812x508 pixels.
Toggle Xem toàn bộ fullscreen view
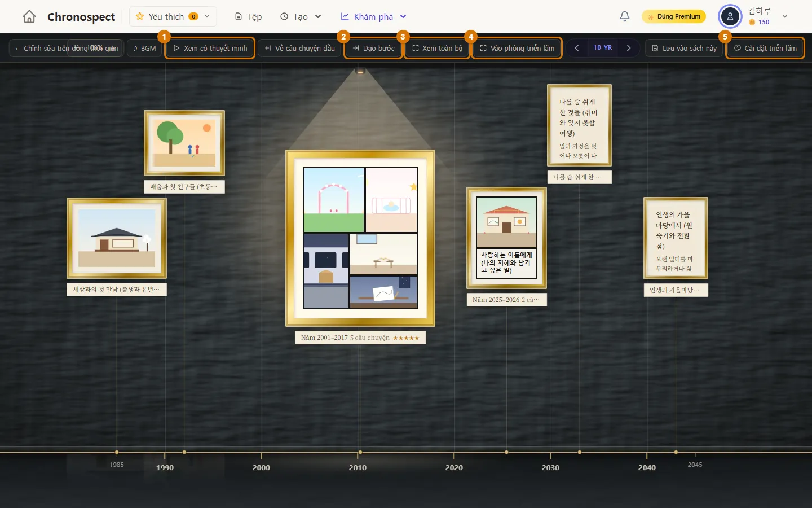tap(437, 48)
